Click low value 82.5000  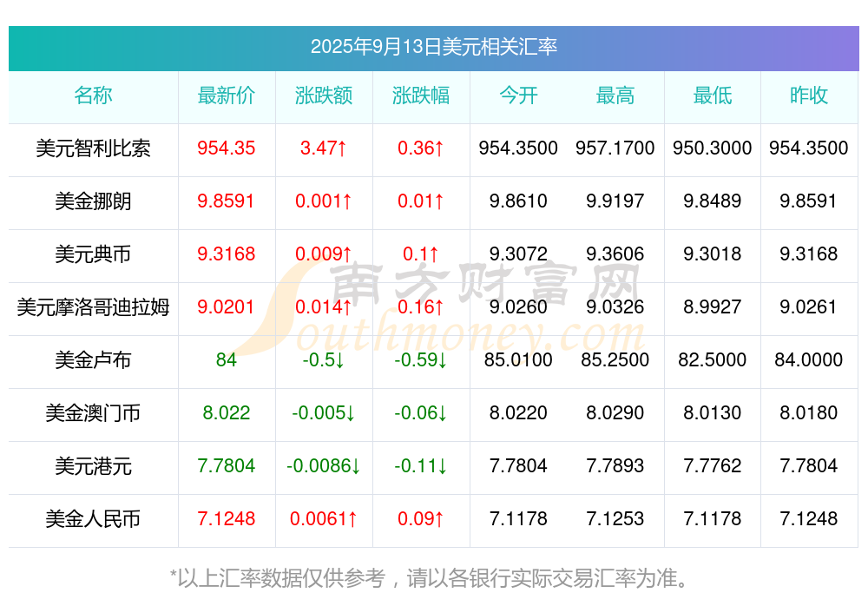click(x=713, y=360)
